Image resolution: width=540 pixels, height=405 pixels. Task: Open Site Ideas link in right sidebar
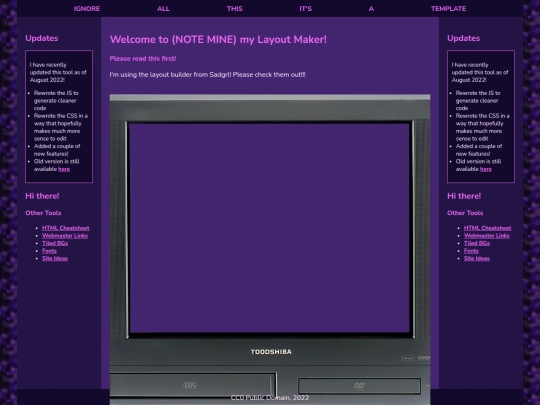click(x=477, y=258)
